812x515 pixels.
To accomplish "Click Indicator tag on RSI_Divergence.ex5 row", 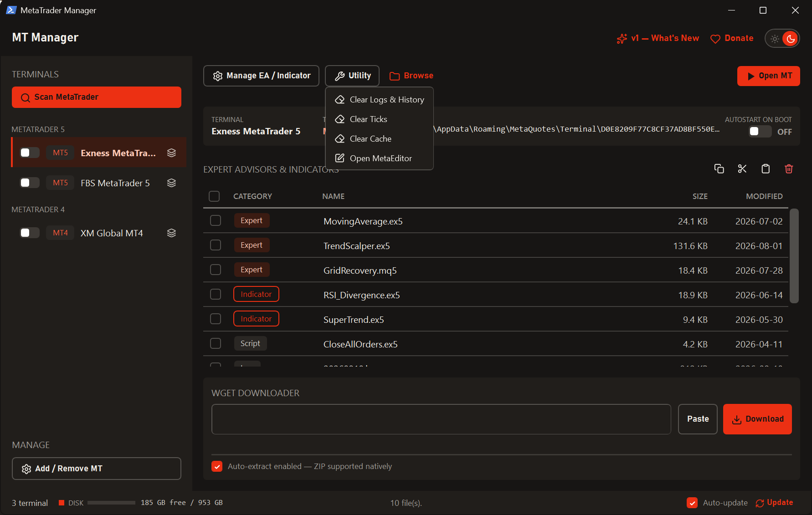I will click(256, 294).
